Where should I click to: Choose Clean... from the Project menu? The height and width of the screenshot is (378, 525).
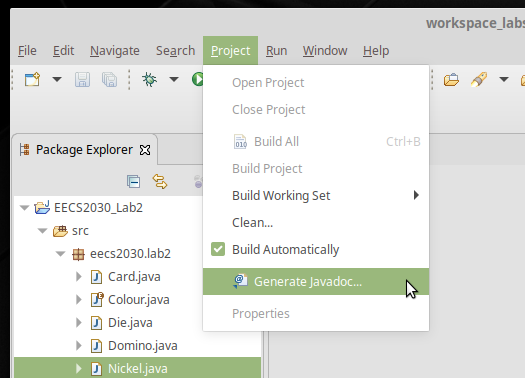click(316, 222)
